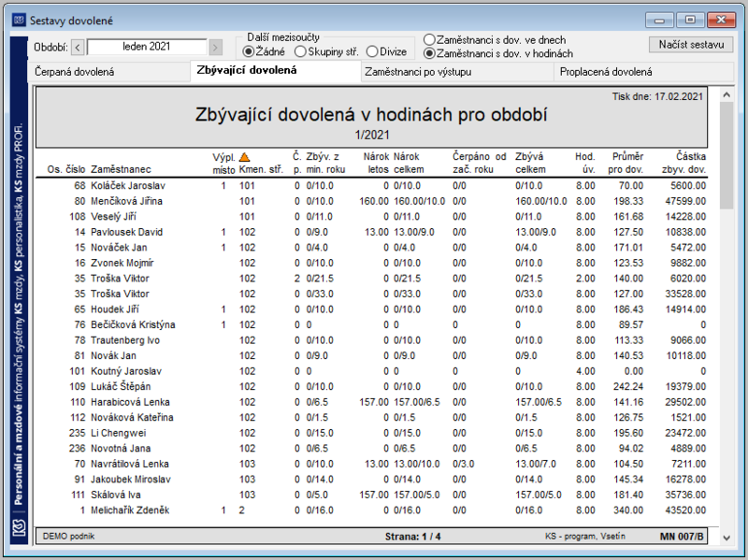Select employee Menčíková Jiřina
The height and width of the screenshot is (560, 748).
tap(126, 201)
